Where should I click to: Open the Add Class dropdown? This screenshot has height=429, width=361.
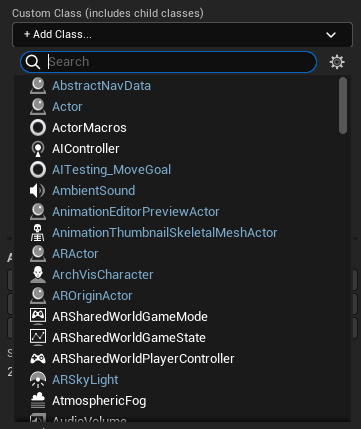click(182, 34)
